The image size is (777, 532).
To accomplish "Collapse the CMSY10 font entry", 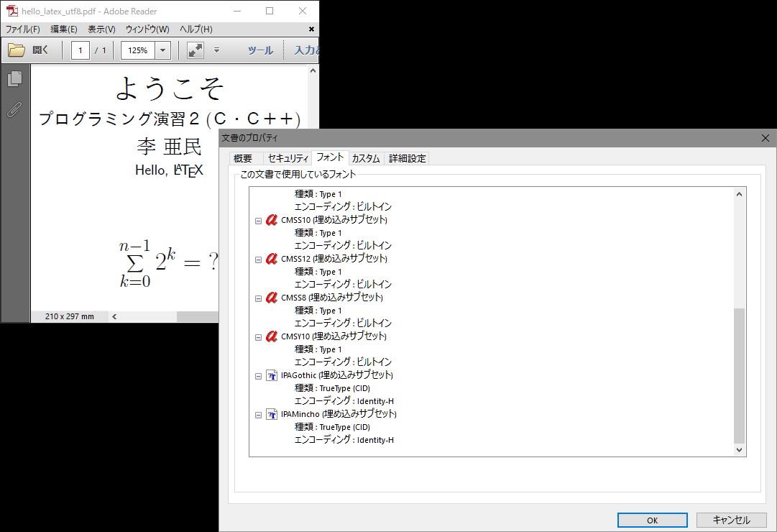I will click(x=258, y=337).
